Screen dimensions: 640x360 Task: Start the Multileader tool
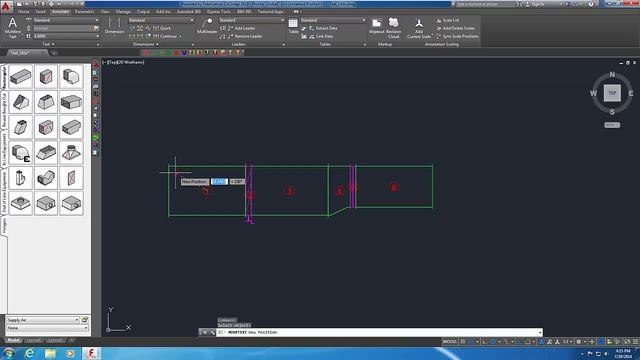[x=207, y=27]
